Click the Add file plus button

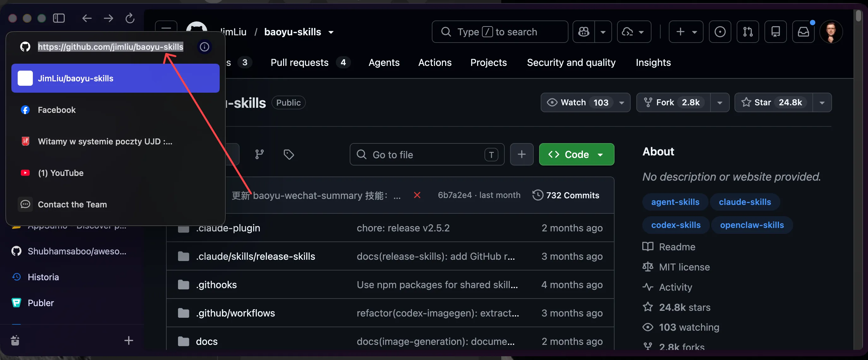tap(522, 154)
